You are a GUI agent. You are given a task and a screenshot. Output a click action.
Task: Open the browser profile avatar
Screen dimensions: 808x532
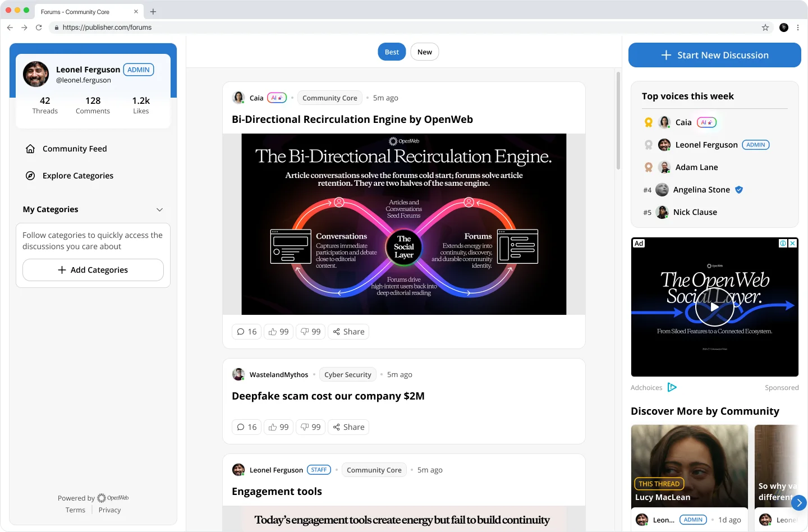pos(784,27)
